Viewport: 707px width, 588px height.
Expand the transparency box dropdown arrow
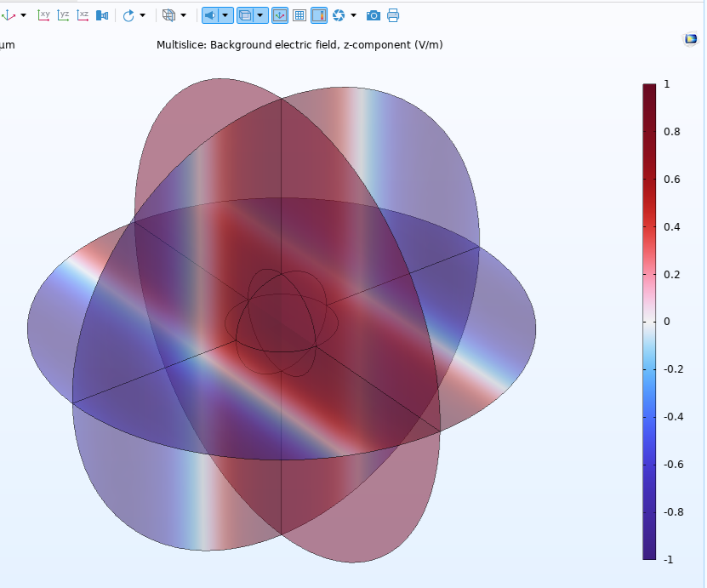260,15
